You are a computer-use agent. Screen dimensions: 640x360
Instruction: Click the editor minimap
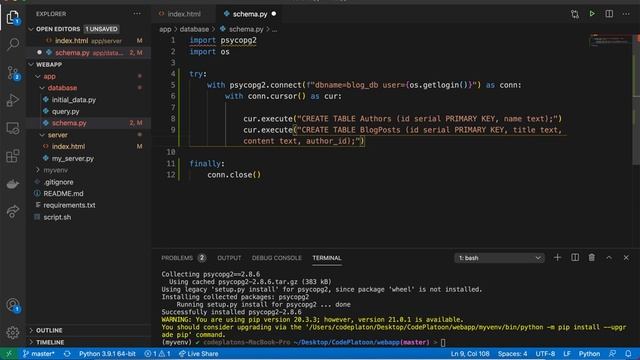[610, 41]
